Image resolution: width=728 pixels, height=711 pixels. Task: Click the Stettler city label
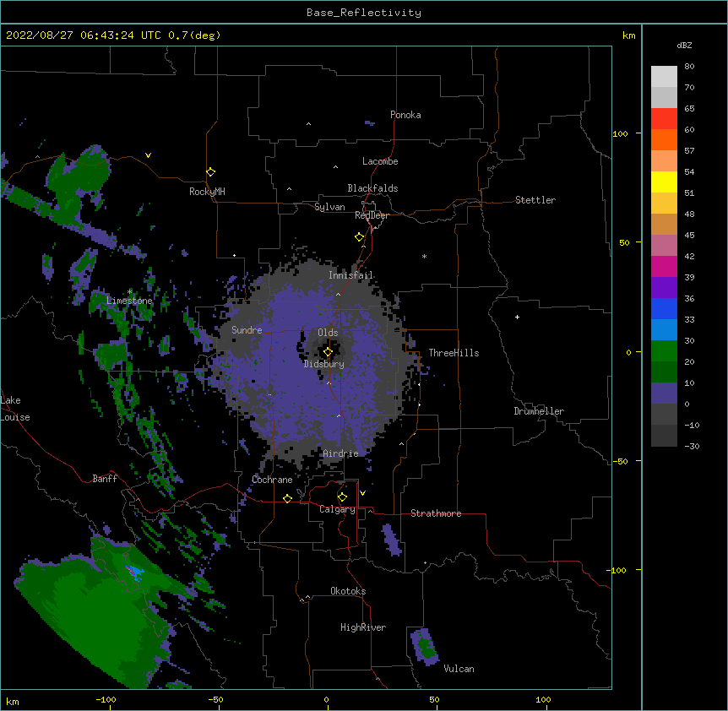tap(535, 200)
